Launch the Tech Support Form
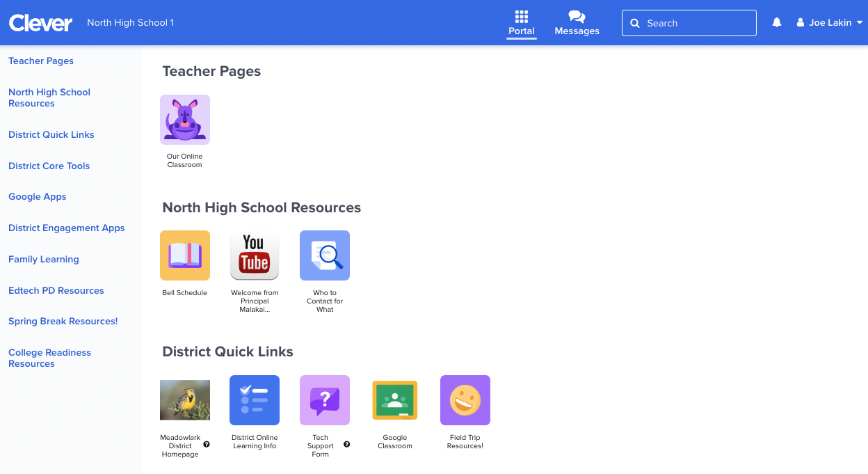 pyautogui.click(x=324, y=400)
